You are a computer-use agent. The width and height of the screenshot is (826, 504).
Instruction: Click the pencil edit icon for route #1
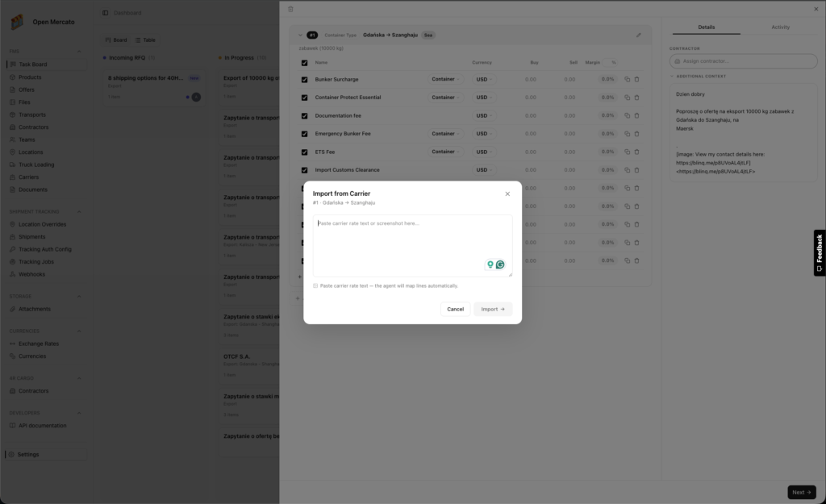click(639, 35)
